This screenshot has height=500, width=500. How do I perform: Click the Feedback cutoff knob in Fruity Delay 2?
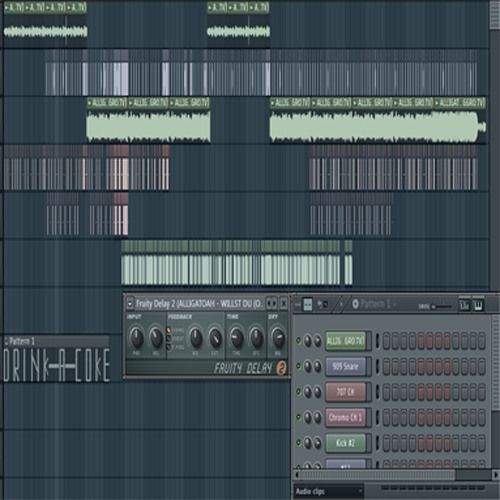(x=215, y=337)
